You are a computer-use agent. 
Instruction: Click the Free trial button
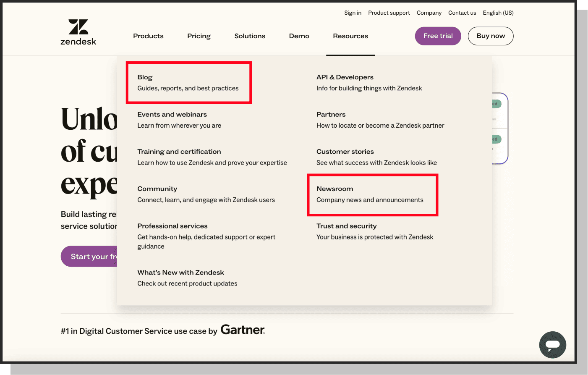tap(438, 36)
